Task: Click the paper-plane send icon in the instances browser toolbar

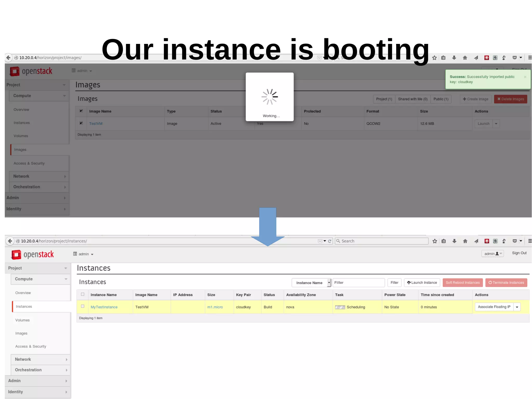Action: point(476,241)
